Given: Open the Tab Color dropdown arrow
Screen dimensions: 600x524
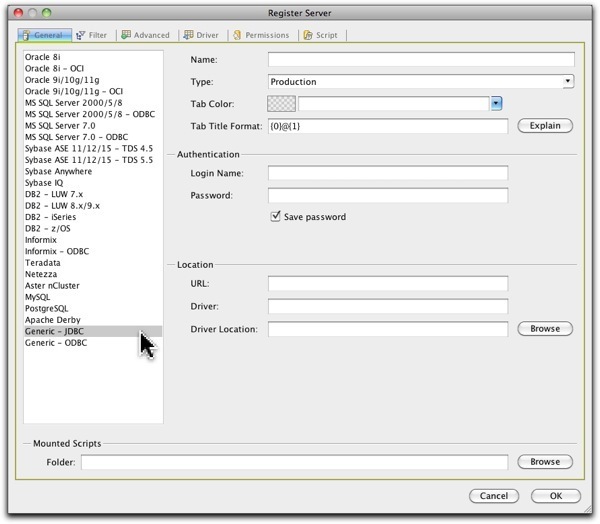Looking at the screenshot, I should coord(495,103).
